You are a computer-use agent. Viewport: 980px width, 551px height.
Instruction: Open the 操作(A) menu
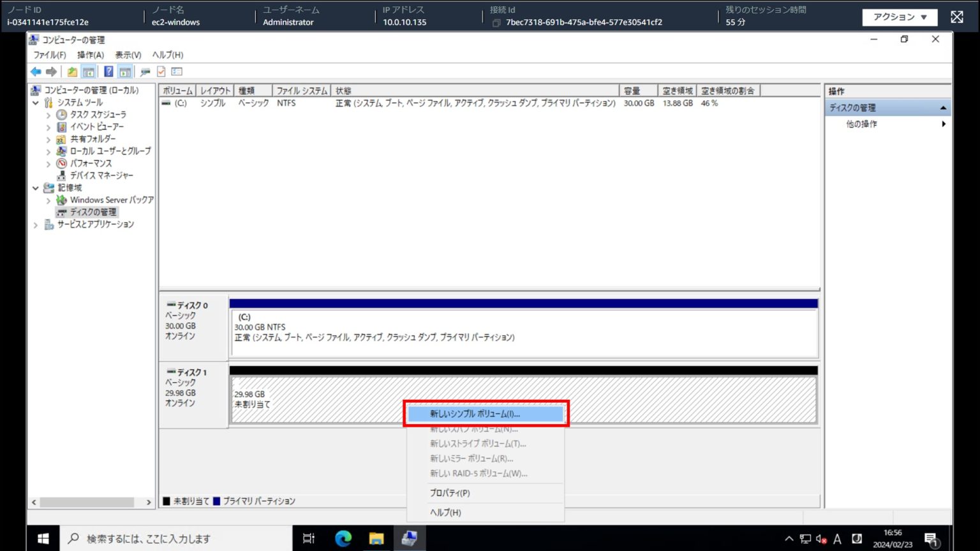(x=91, y=55)
